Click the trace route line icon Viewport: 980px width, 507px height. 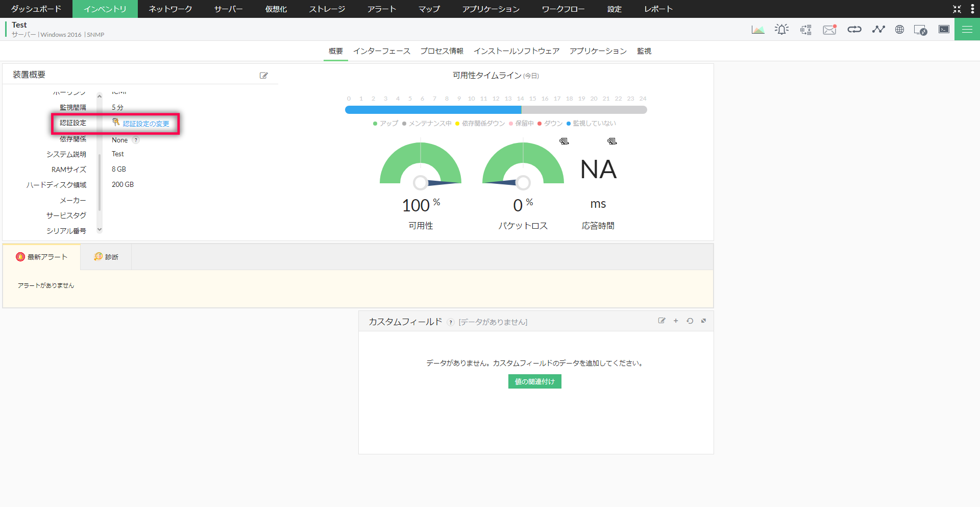click(878, 30)
